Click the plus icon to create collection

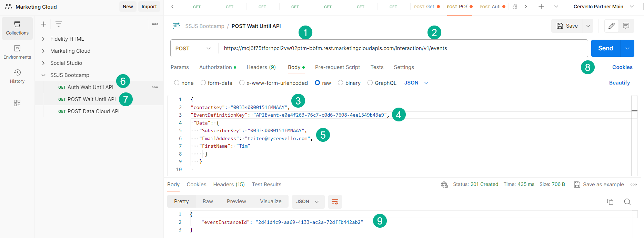pos(43,24)
